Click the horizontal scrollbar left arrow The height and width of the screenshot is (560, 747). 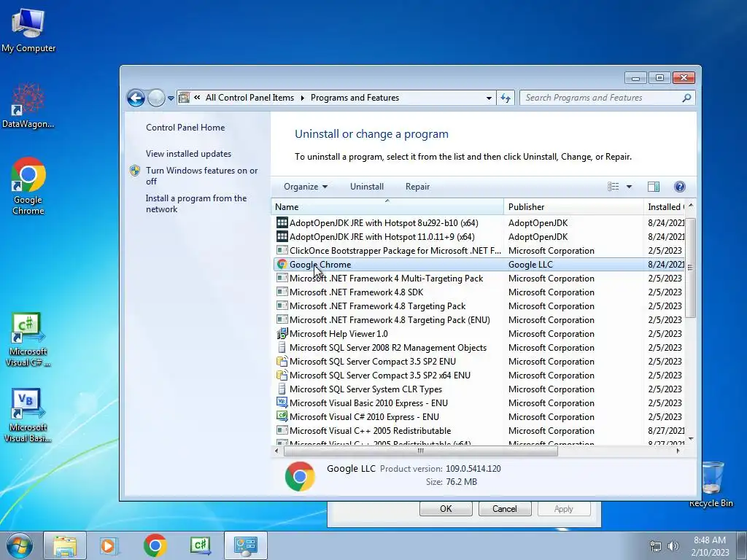click(x=277, y=451)
